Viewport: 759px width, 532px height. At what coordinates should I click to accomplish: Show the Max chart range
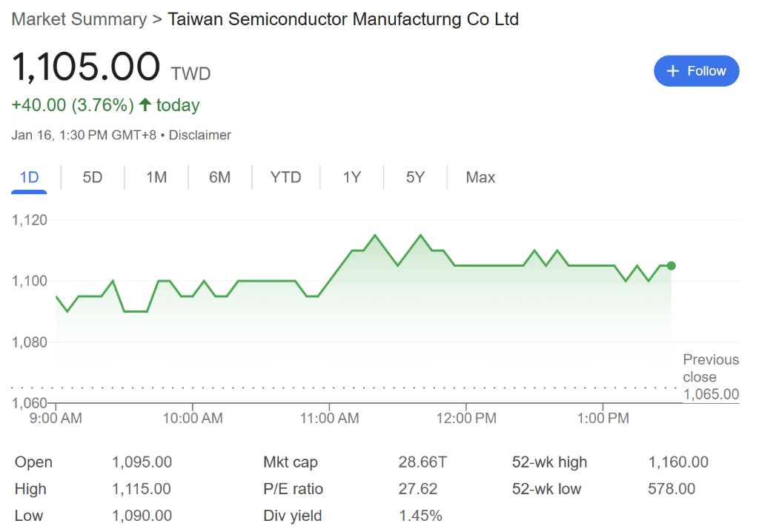480,177
